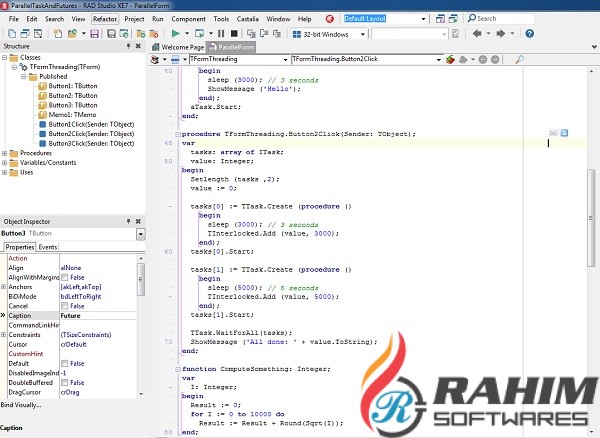This screenshot has width=600, height=438.
Task: Click the Save Desktop layout icon
Action: point(440,18)
